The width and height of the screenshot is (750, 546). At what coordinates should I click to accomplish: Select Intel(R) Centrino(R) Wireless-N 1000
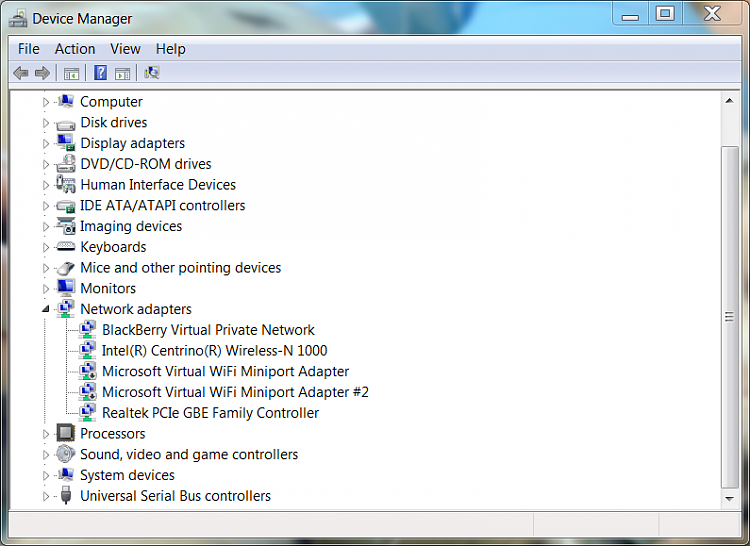pyautogui.click(x=214, y=350)
